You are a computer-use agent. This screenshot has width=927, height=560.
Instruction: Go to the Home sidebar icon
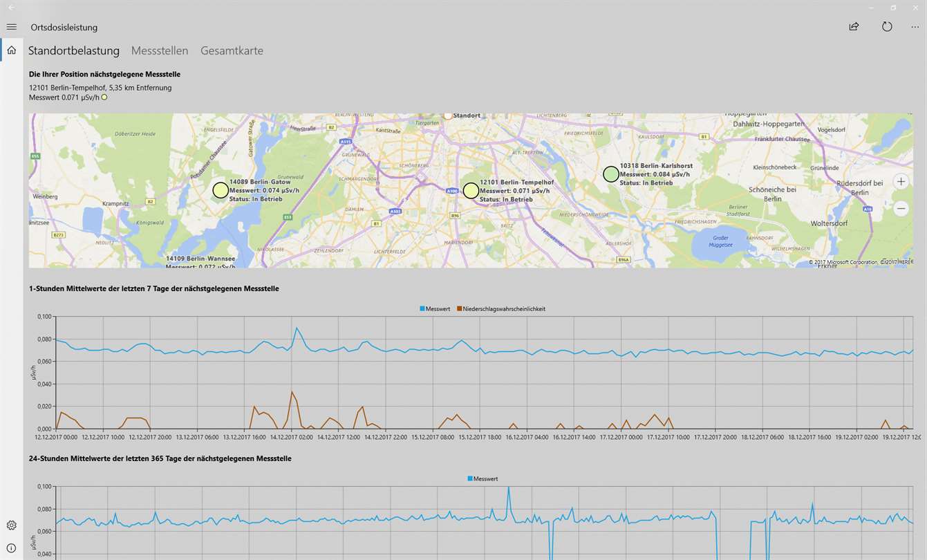click(x=11, y=50)
